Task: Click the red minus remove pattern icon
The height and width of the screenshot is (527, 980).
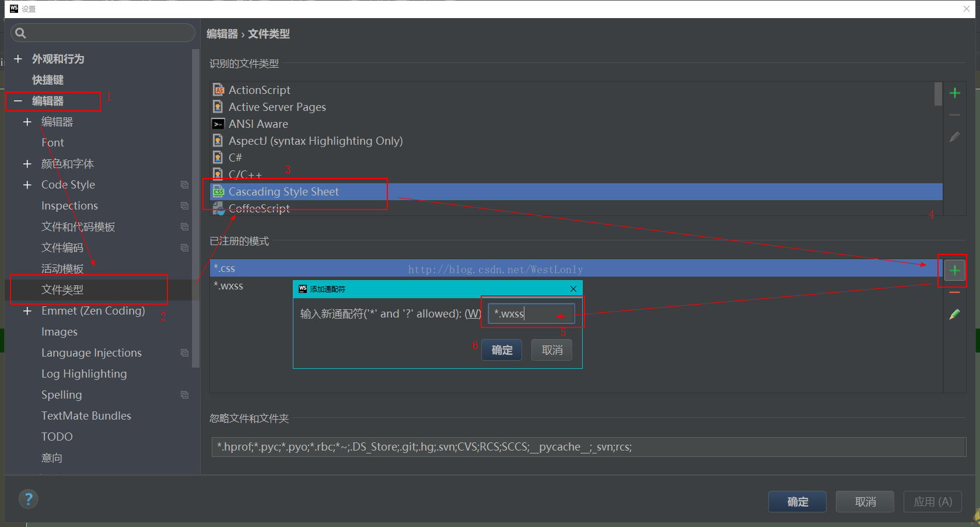Action: (954, 292)
